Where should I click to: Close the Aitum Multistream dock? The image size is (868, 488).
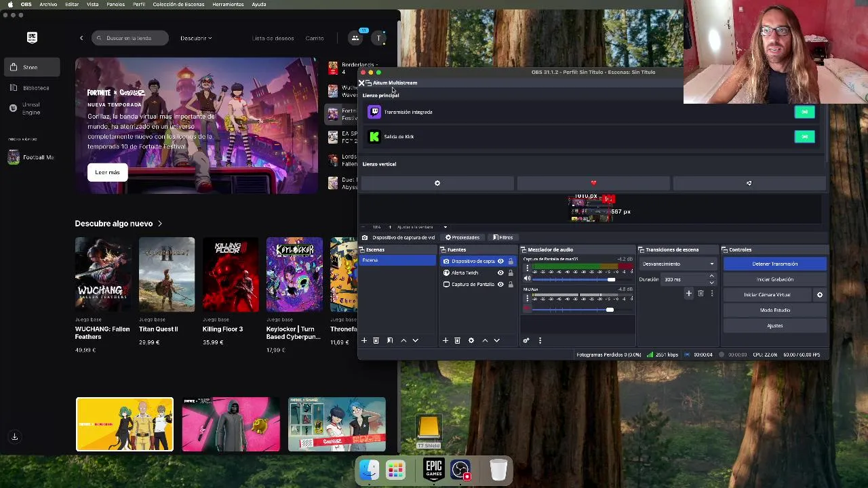tap(361, 83)
